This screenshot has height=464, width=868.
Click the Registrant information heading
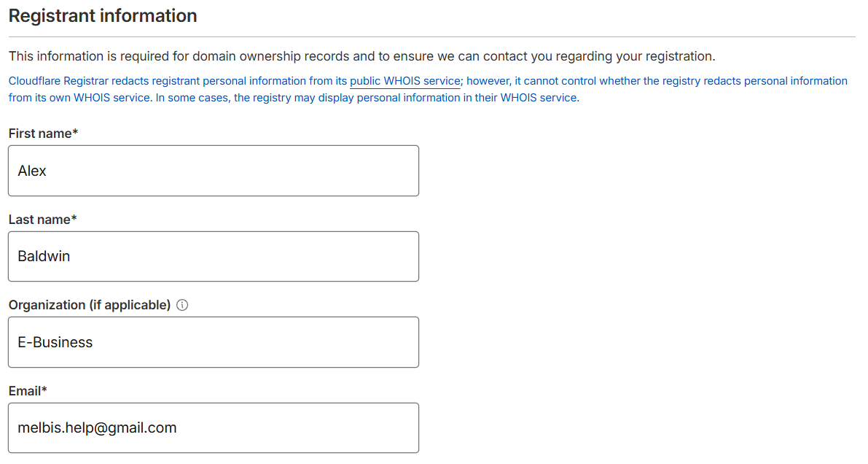(x=103, y=15)
